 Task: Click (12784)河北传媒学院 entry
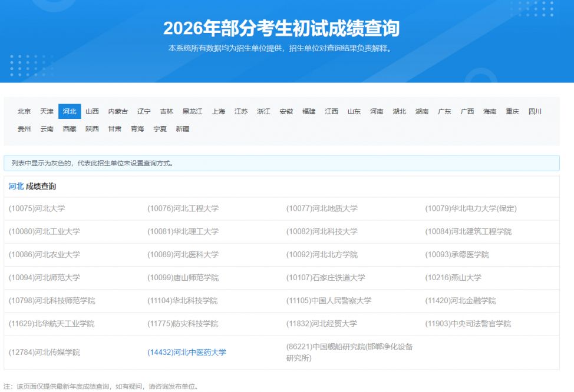tap(44, 353)
